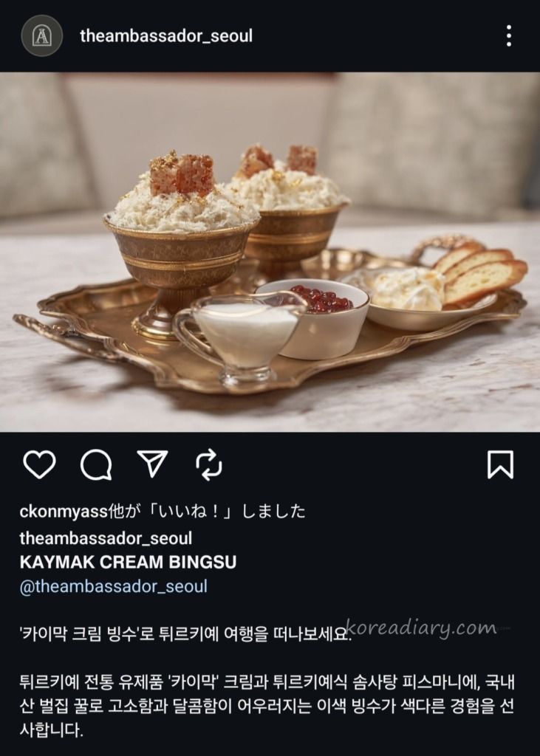This screenshot has height=756, width=540.
Task: Tap the white cream pitcher in photo
Action: 240,338
